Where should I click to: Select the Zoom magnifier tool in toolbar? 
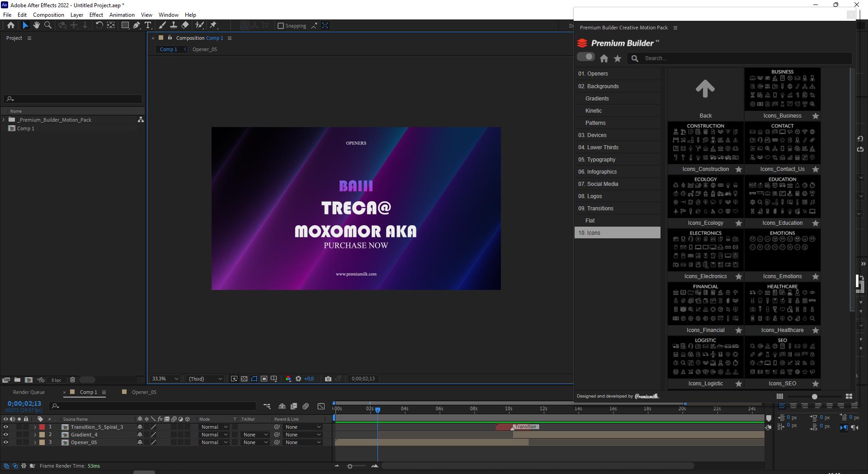pyautogui.click(x=47, y=26)
